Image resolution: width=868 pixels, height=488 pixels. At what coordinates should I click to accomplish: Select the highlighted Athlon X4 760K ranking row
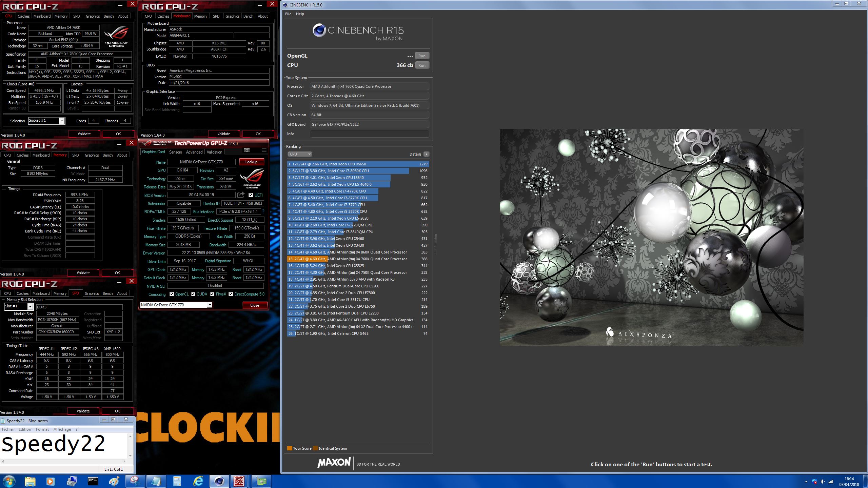(x=358, y=259)
